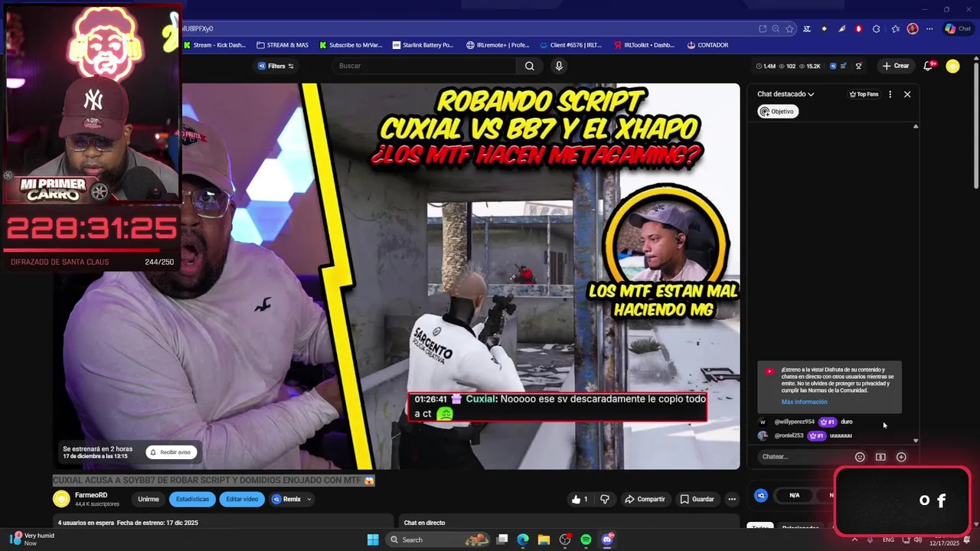The height and width of the screenshot is (551, 980).
Task: Open the vidIQ Filters button
Action: pyautogui.click(x=276, y=66)
